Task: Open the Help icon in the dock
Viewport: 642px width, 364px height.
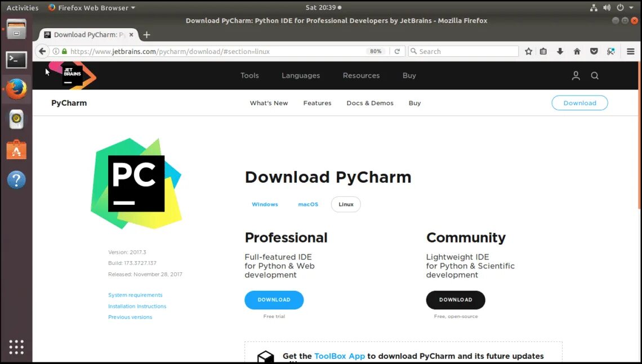Action: pos(16,180)
